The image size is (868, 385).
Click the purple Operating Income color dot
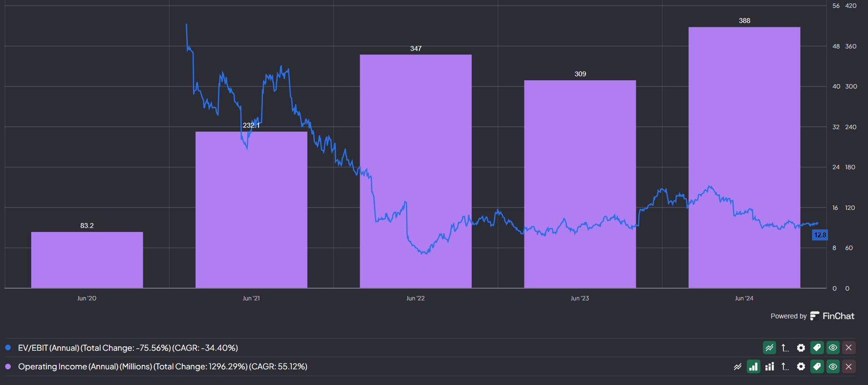coord(8,366)
